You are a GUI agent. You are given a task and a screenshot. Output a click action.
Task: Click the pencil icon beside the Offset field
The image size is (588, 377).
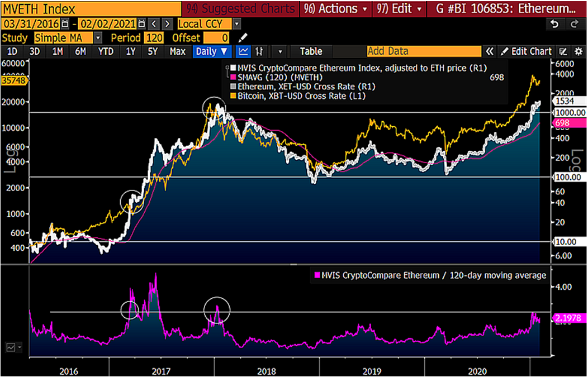(x=243, y=38)
